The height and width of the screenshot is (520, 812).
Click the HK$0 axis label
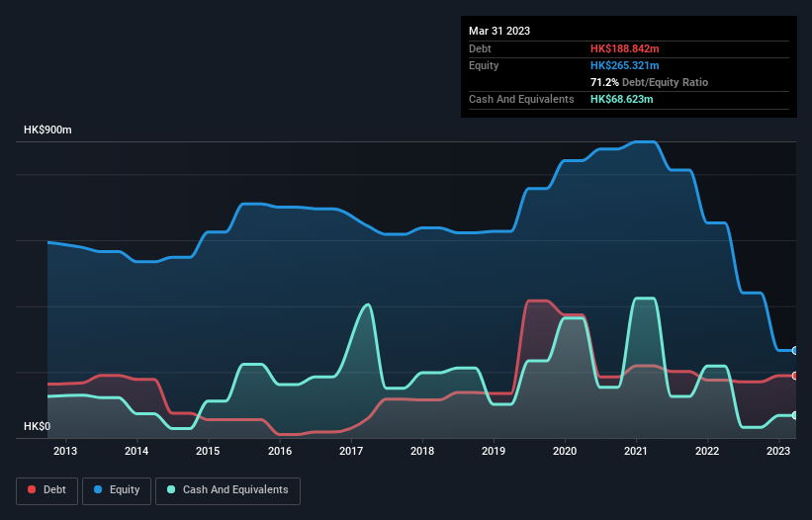[x=38, y=426]
